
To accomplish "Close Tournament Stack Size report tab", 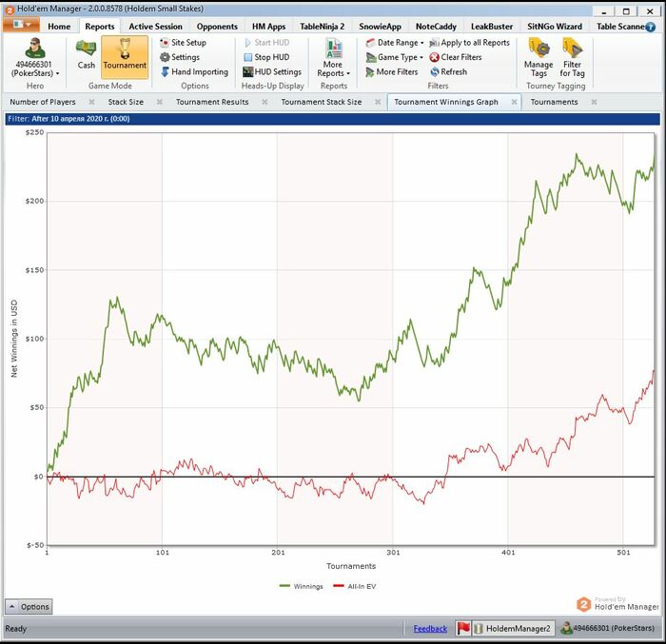I will click(x=378, y=102).
